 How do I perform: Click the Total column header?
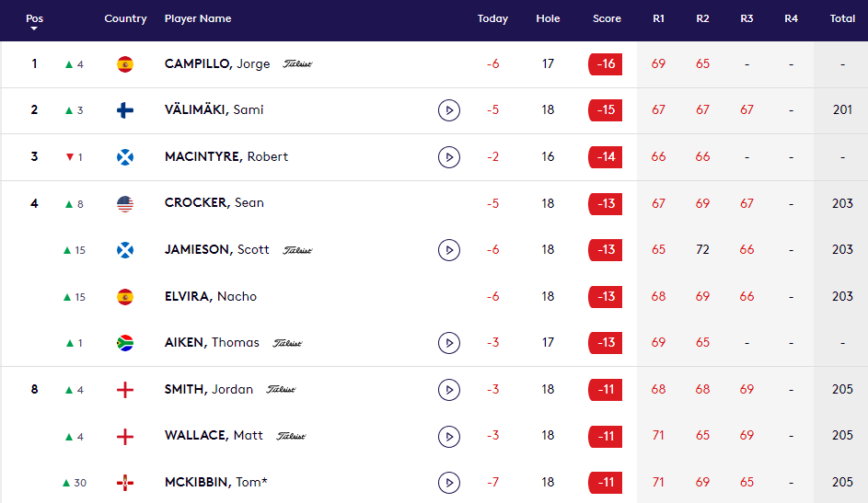pyautogui.click(x=841, y=19)
